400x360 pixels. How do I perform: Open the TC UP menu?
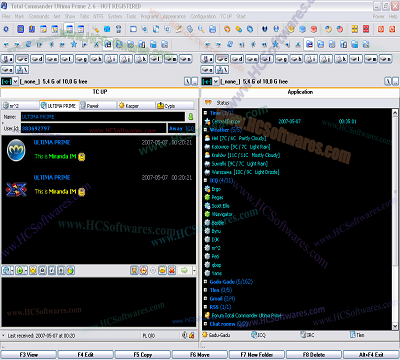click(226, 16)
